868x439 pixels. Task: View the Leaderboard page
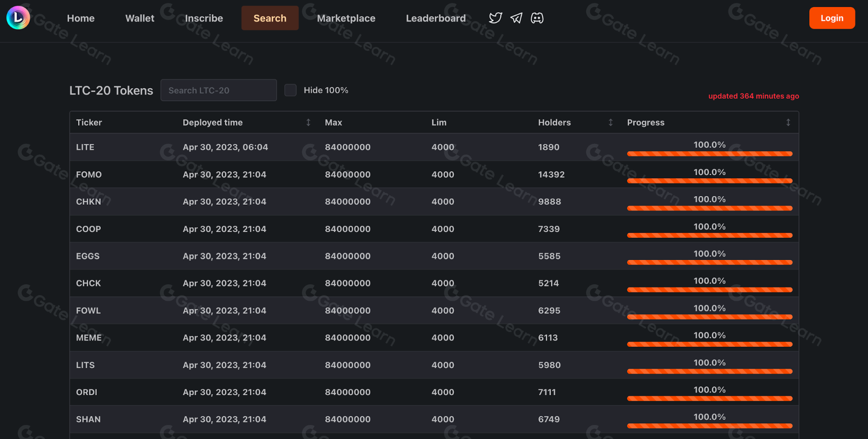coord(436,18)
